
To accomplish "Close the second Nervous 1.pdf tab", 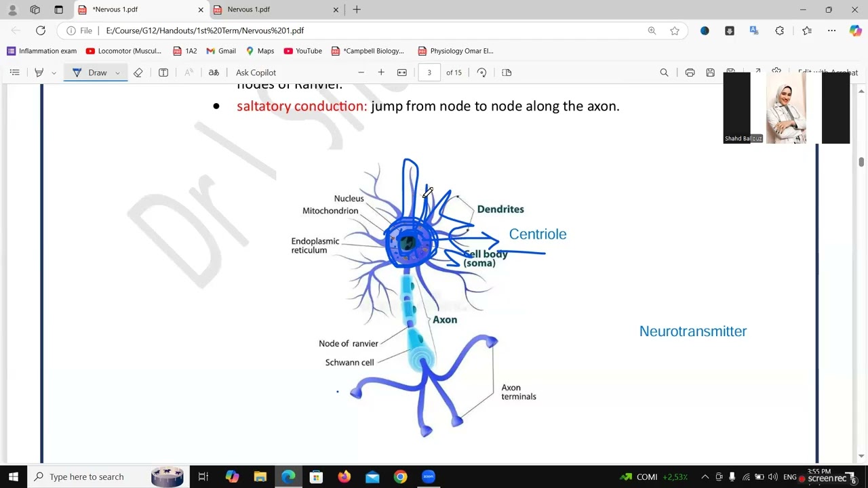I will (x=335, y=9).
